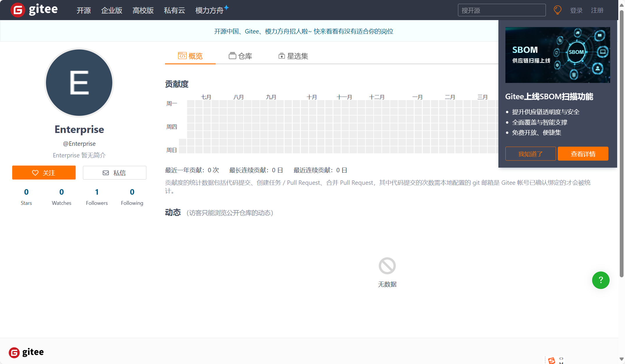Click the heart icon inside the 关注 button

(x=35, y=173)
